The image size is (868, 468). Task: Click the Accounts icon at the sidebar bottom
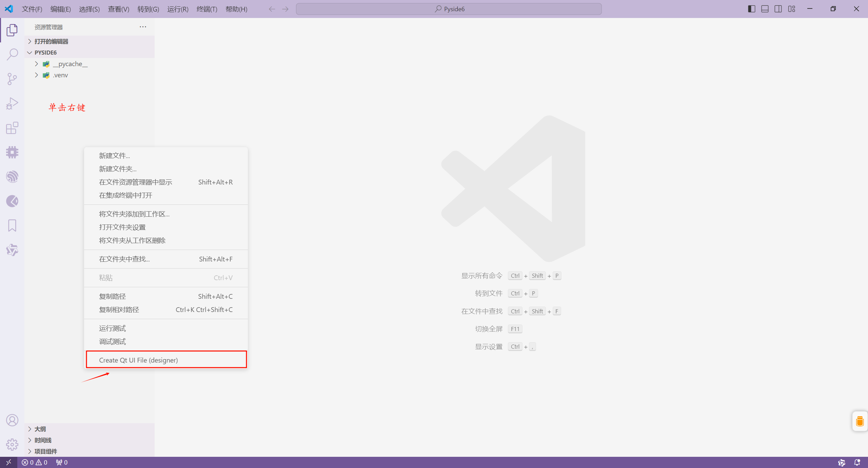(12, 420)
